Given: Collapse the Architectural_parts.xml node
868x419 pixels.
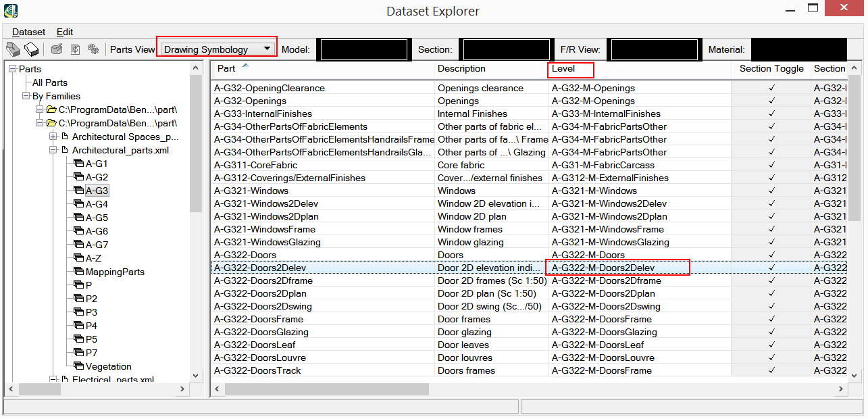Looking at the screenshot, I should [53, 150].
